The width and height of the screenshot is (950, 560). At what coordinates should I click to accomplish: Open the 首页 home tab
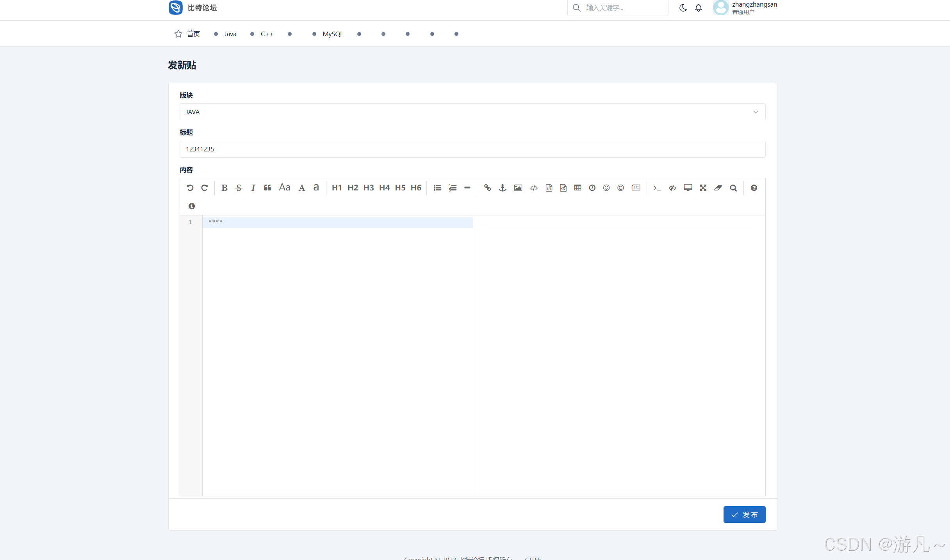[x=193, y=34]
